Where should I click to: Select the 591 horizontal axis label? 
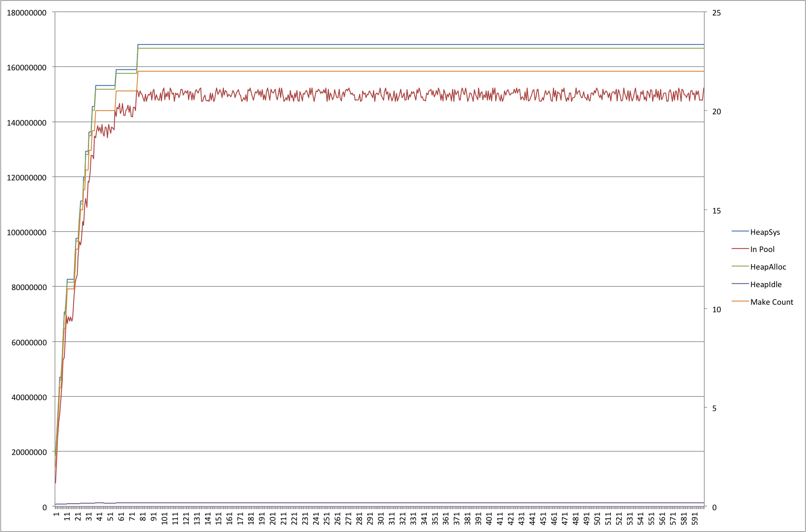point(695,519)
